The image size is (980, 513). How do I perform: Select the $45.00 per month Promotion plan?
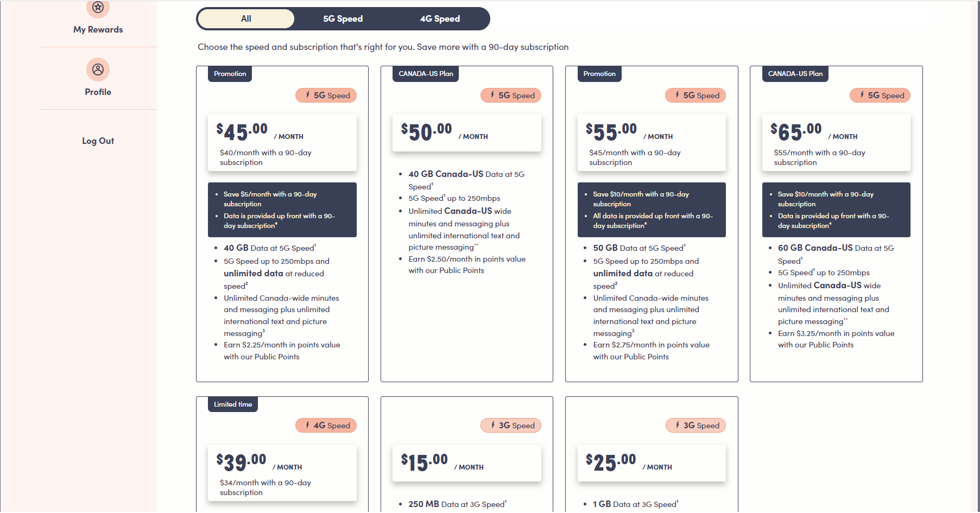[282, 223]
